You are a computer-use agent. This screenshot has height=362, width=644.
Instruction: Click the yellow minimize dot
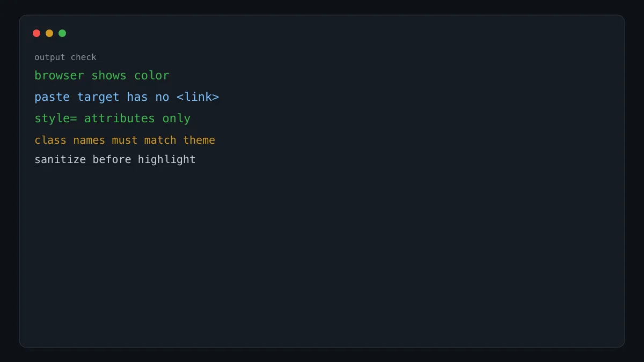49,33
